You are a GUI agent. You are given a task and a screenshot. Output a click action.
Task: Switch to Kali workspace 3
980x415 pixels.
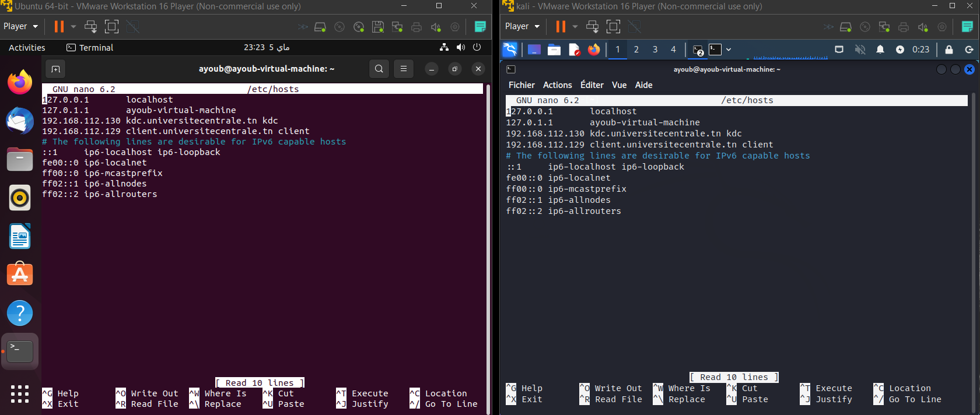click(655, 50)
